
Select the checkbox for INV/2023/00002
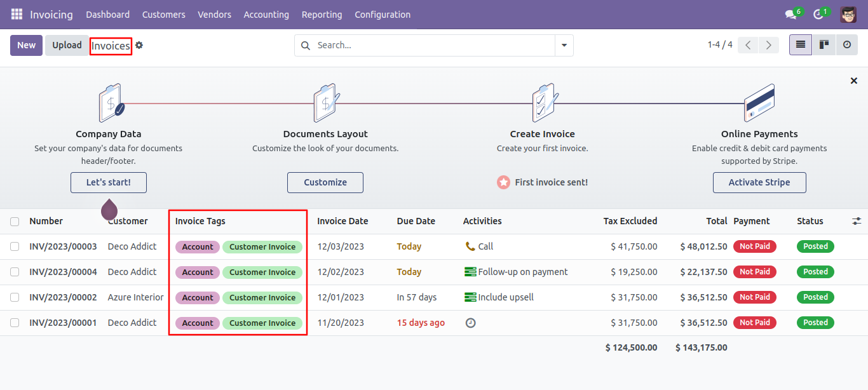[15, 297]
